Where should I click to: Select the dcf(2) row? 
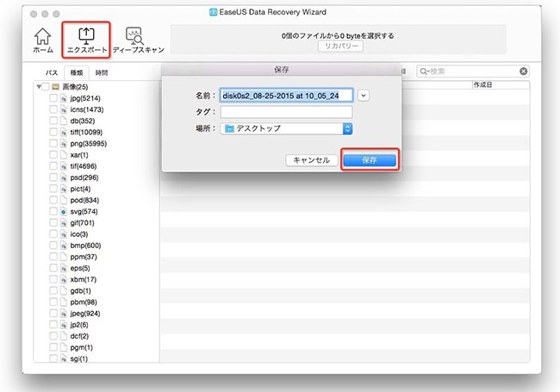79,336
